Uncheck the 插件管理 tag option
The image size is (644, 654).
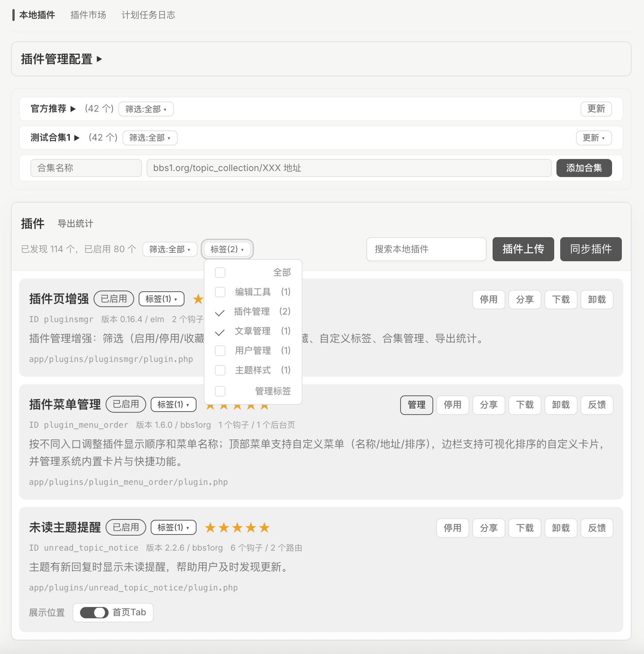pos(220,312)
